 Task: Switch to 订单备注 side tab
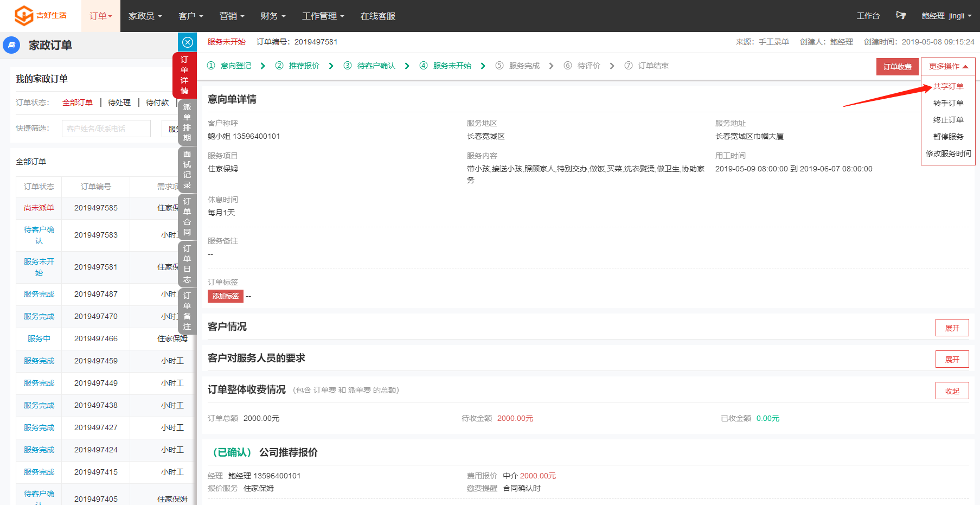click(187, 311)
